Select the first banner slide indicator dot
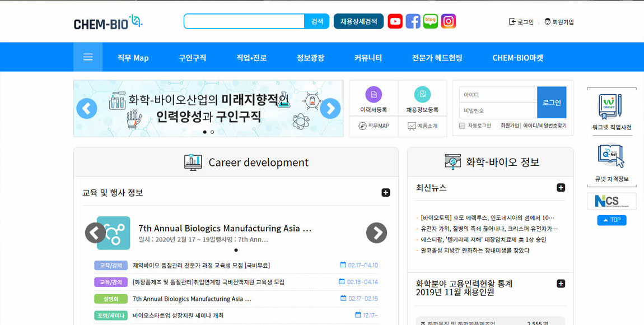Viewport: 644px width, 325px height. (204, 132)
